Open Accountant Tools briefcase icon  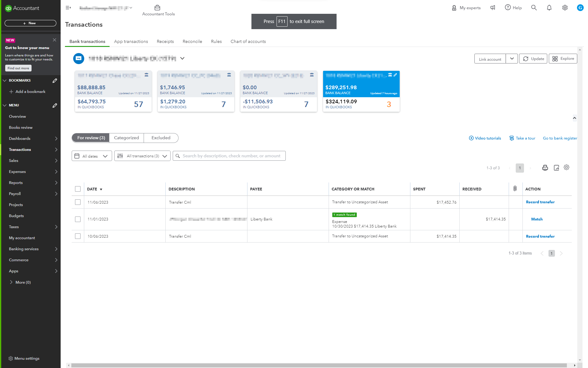(x=157, y=8)
